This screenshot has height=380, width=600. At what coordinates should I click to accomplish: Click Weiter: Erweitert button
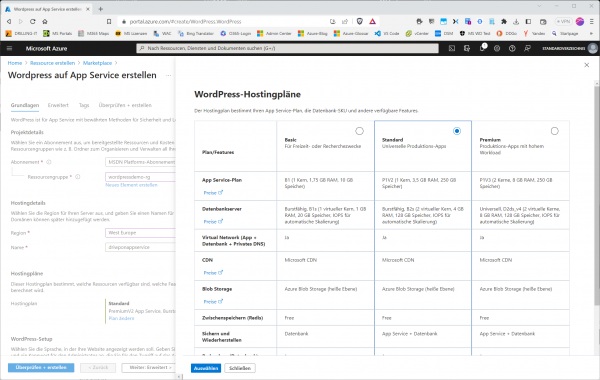148,367
